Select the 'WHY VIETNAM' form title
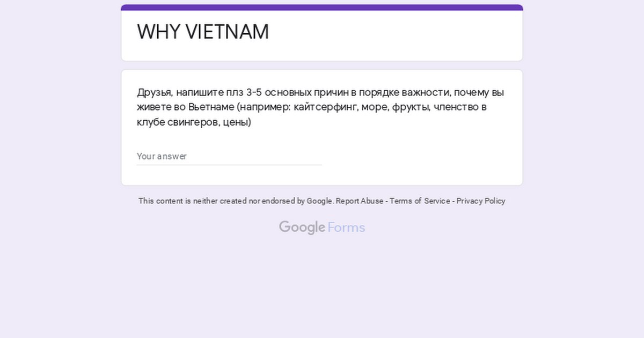The image size is (644, 338). pyautogui.click(x=203, y=32)
